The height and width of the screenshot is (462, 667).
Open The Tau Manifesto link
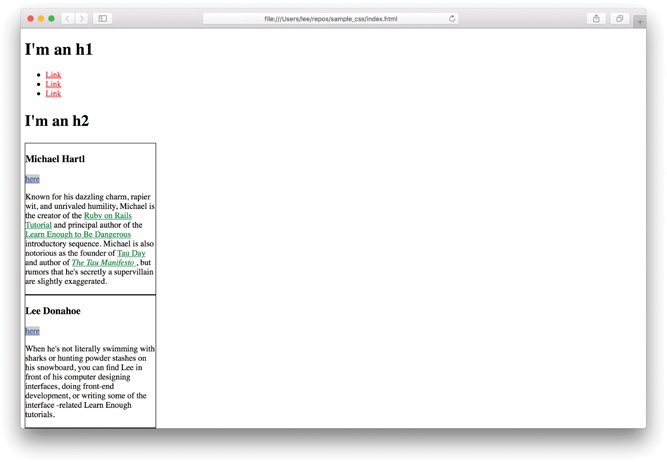pos(103,263)
